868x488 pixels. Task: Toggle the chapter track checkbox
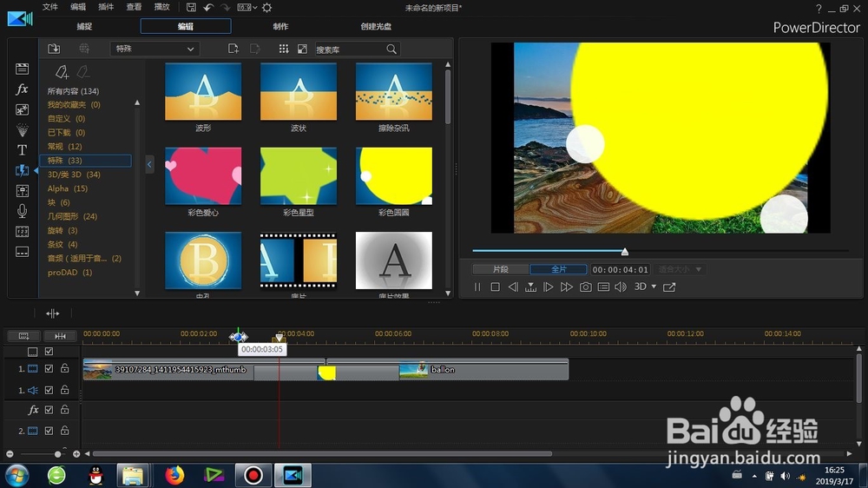pos(49,351)
